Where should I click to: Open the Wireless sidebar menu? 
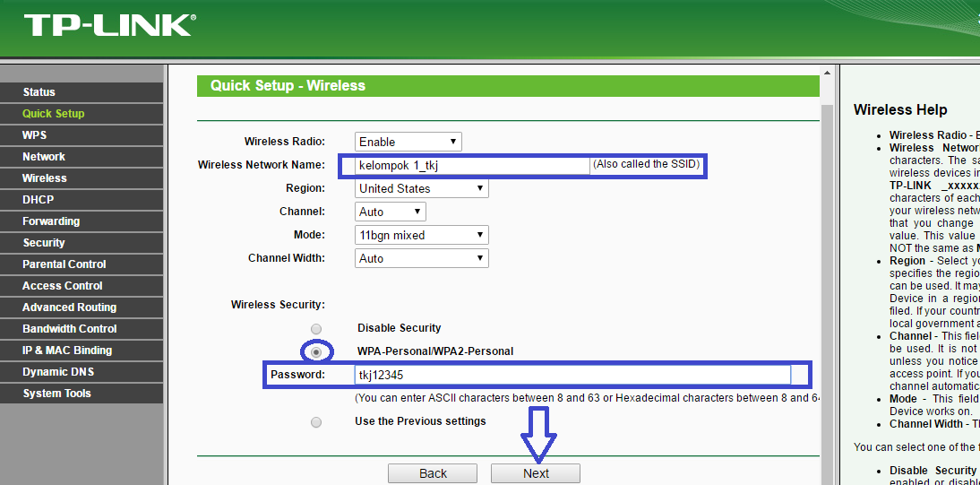point(82,178)
